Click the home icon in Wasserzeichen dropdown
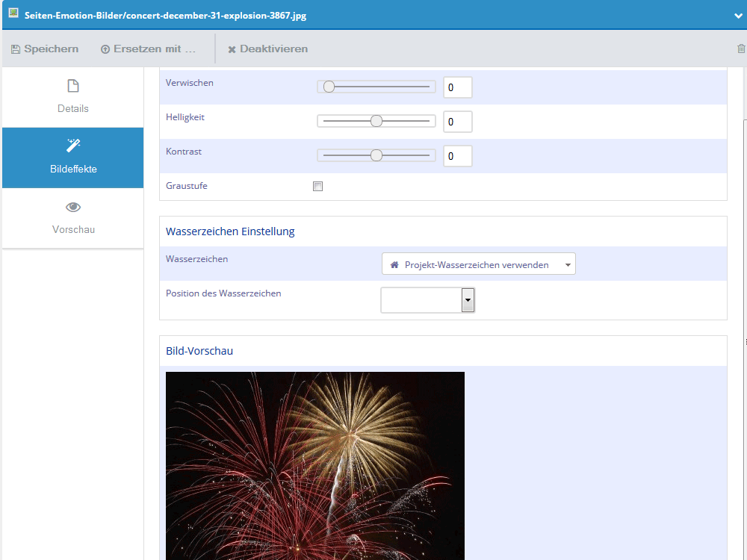747x560 pixels. coord(394,265)
